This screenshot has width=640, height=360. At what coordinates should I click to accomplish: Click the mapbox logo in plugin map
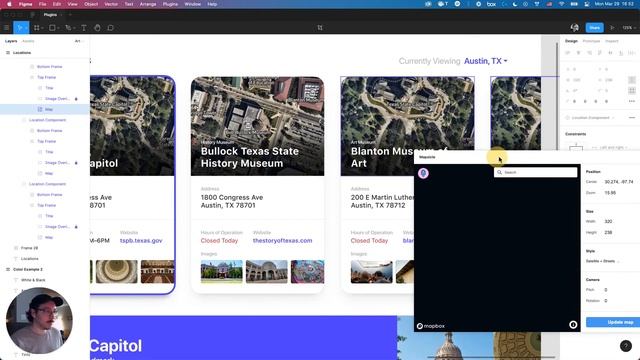431,326
